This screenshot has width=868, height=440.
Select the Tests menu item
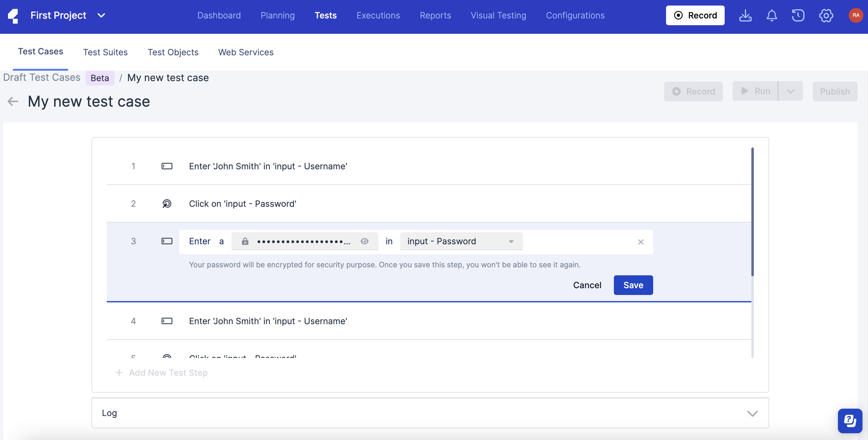pyautogui.click(x=325, y=16)
